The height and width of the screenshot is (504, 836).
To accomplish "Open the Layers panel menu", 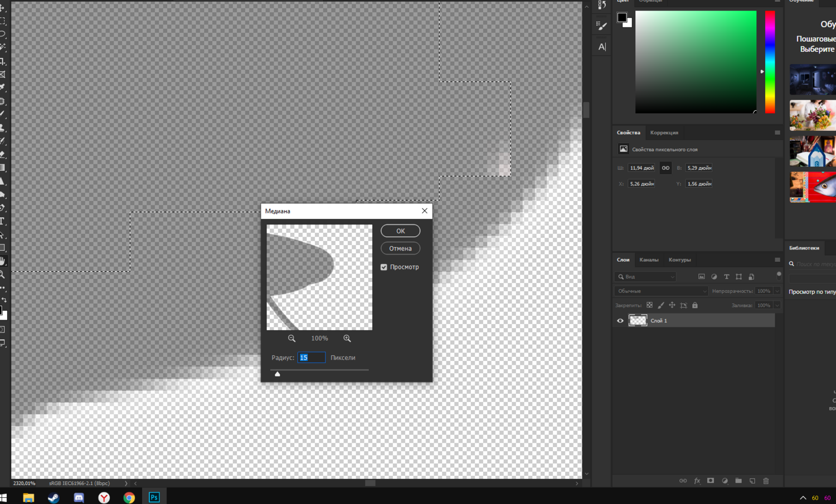I will coord(777,260).
